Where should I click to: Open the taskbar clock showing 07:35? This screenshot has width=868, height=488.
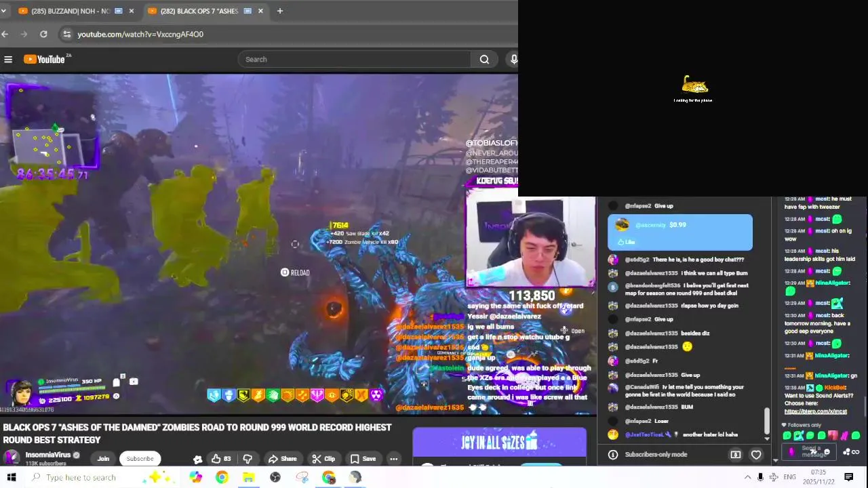point(818,477)
